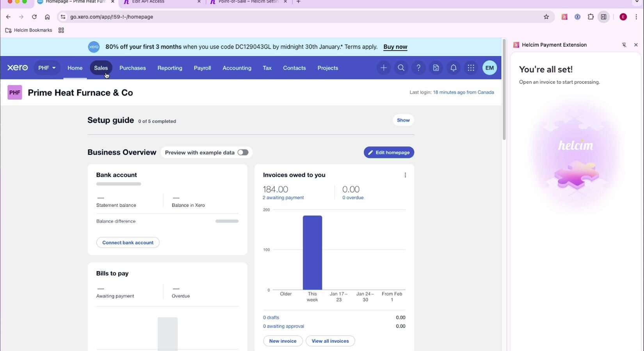The image size is (644, 351).
Task: Open Invoices owed to you options menu
Action: [405, 175]
